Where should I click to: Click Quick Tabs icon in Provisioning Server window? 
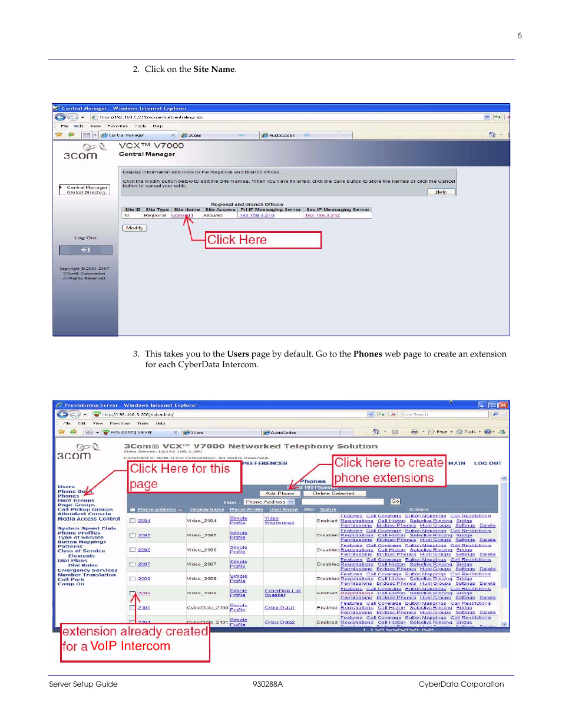coord(89,432)
